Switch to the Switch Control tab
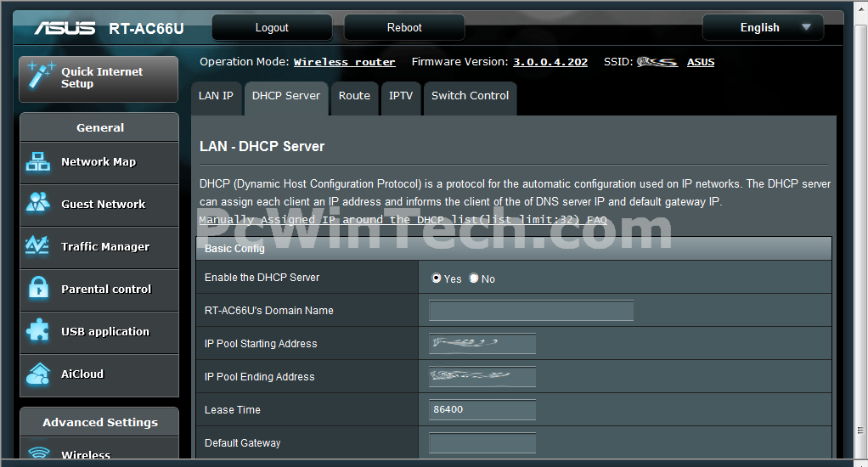The image size is (868, 467). pyautogui.click(x=470, y=98)
